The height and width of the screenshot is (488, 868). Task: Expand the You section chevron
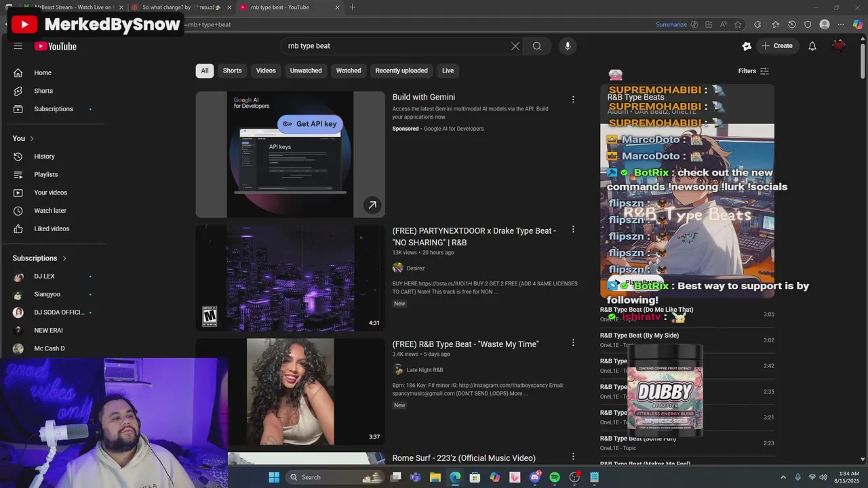point(31,139)
